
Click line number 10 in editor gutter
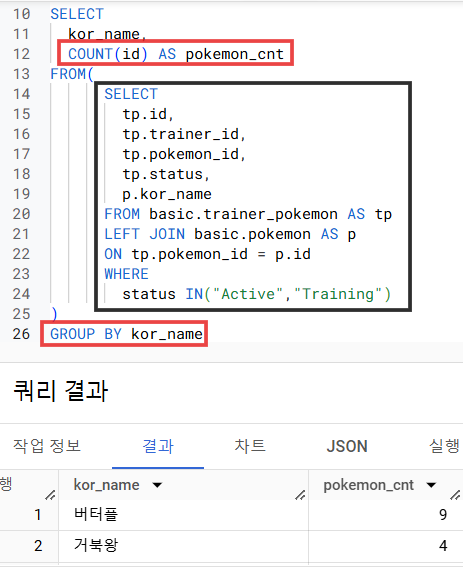[x=21, y=14]
